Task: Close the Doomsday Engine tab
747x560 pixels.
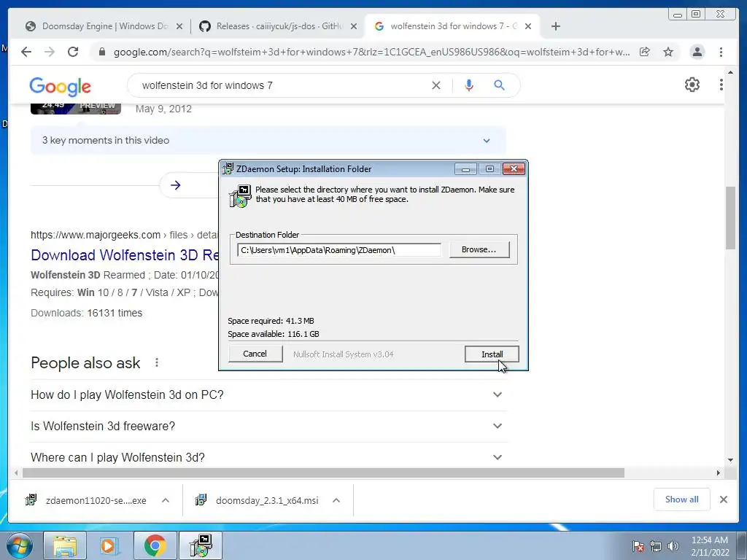Action: pyautogui.click(x=179, y=27)
